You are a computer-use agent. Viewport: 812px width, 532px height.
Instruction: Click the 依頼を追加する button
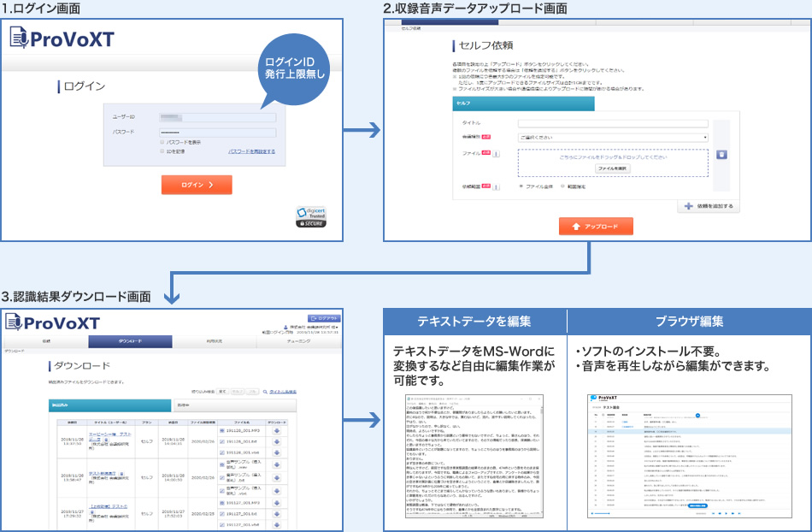(x=709, y=206)
